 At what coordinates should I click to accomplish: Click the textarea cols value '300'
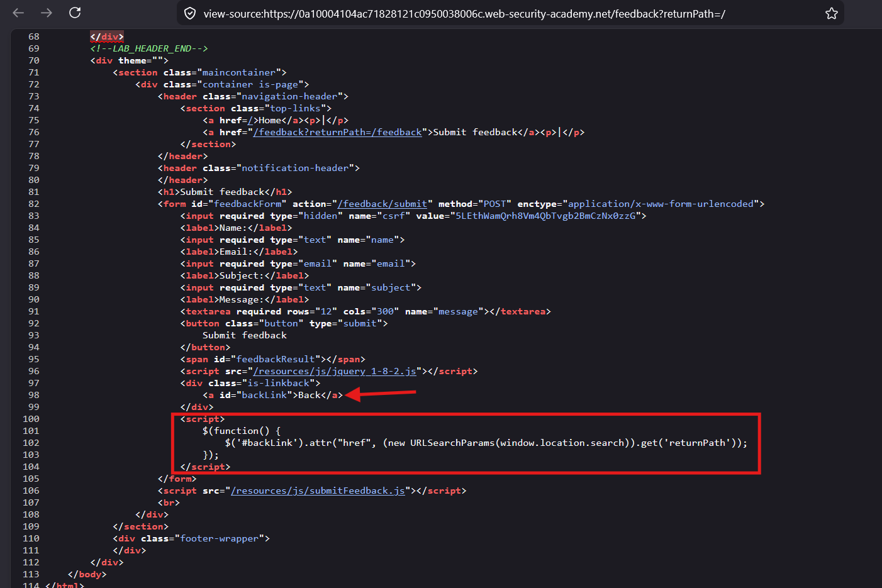[x=385, y=311]
